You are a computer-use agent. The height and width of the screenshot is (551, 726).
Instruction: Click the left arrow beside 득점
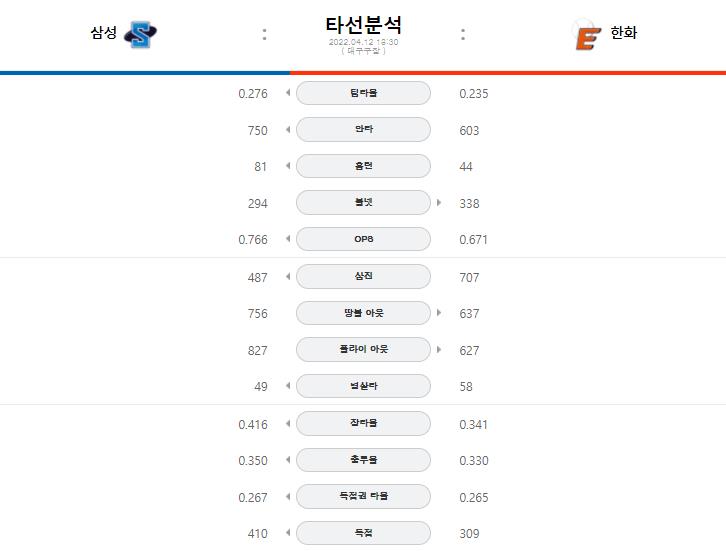[x=288, y=532]
